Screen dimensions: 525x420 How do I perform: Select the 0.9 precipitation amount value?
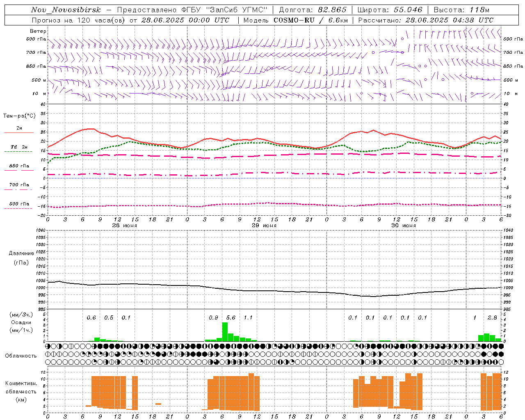point(213,317)
